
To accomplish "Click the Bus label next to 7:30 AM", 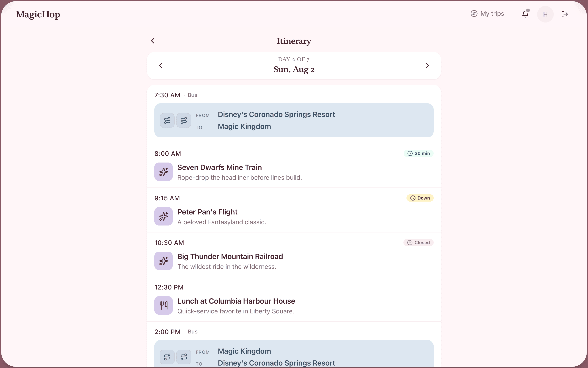I will (x=193, y=95).
